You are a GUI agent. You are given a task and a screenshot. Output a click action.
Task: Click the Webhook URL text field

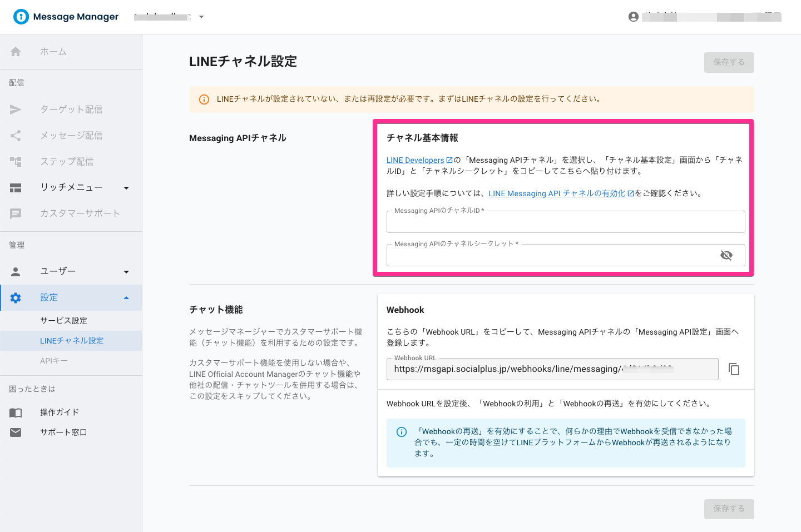tap(552, 369)
